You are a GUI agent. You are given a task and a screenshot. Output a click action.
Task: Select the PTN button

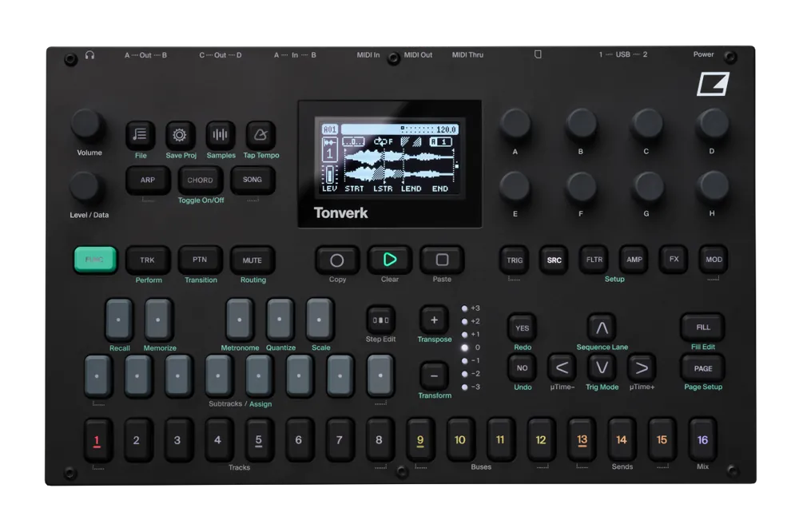click(x=200, y=260)
